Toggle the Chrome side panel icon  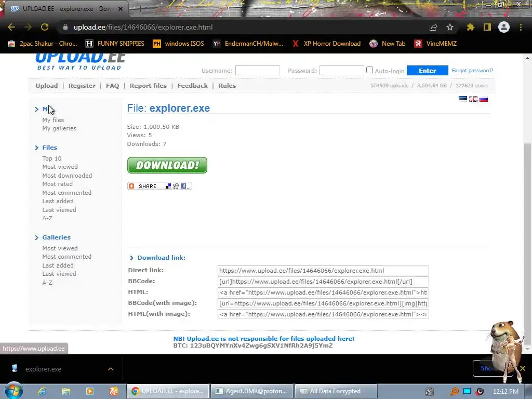tap(487, 27)
